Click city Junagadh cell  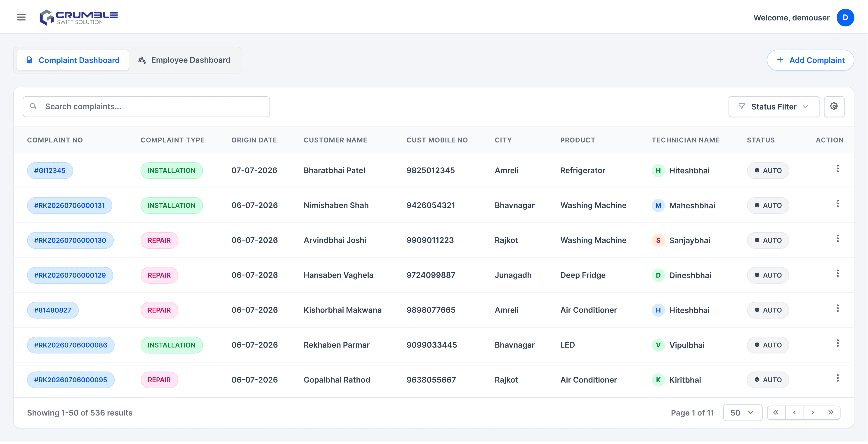(513, 275)
